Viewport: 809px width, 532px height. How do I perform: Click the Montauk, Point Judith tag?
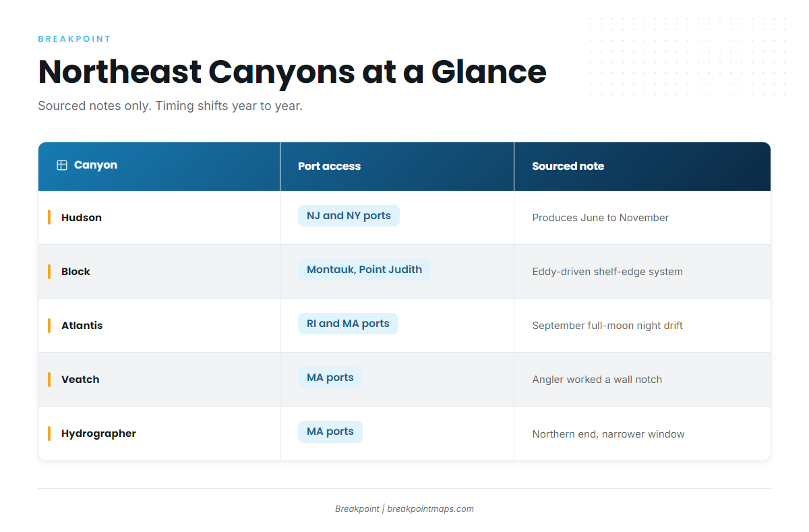click(x=364, y=270)
